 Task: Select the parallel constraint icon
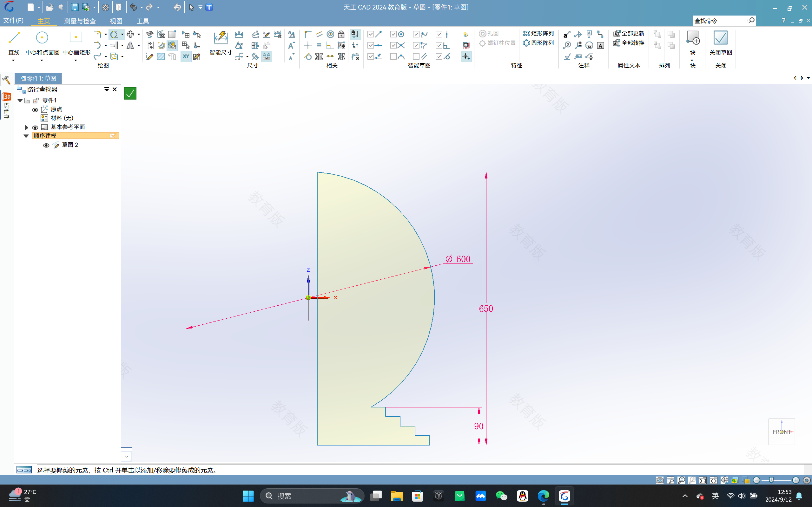pyautogui.click(x=319, y=34)
